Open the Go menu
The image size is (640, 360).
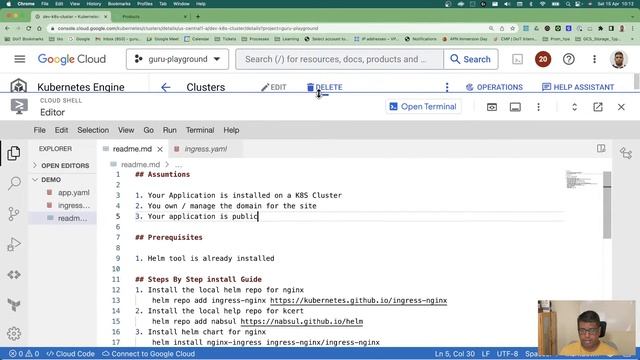tap(149, 130)
